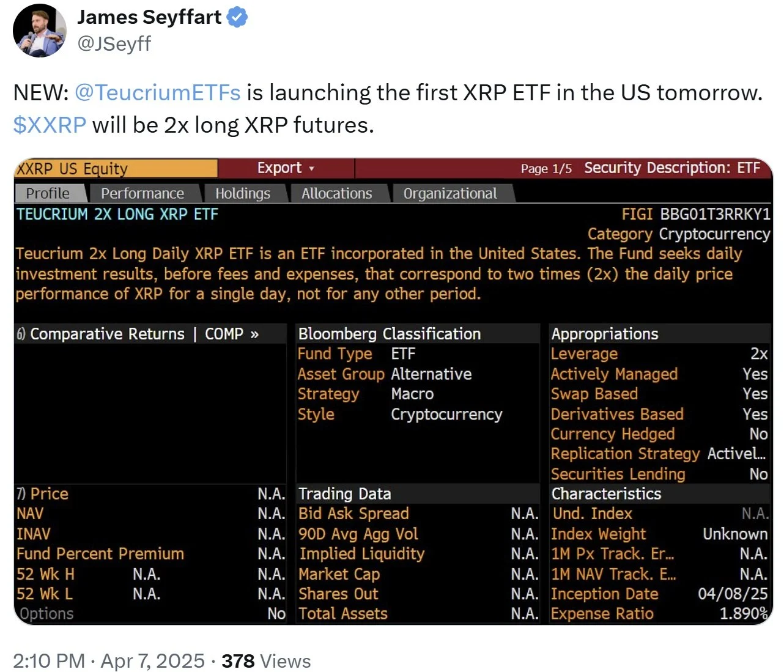784x672 pixels.
Task: Open the Holdings tab
Action: [x=243, y=193]
